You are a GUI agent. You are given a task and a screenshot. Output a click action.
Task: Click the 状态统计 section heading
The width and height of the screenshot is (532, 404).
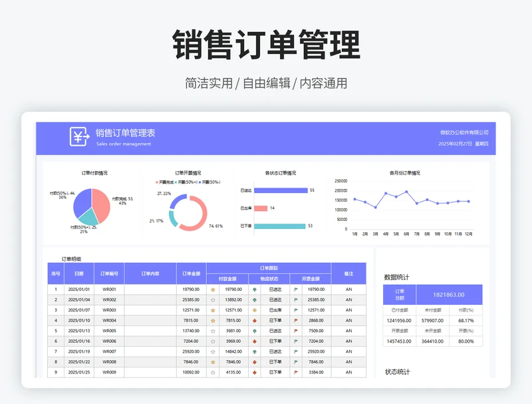[397, 372]
